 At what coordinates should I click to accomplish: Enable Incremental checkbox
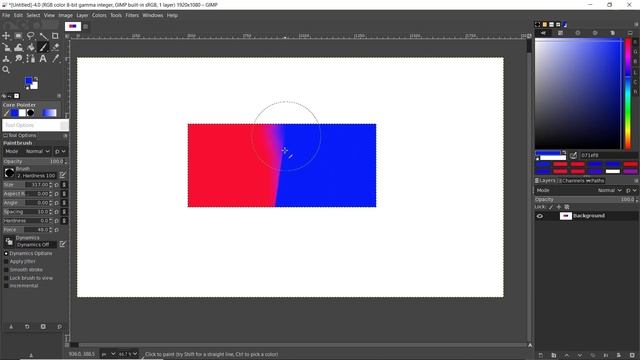click(6, 286)
